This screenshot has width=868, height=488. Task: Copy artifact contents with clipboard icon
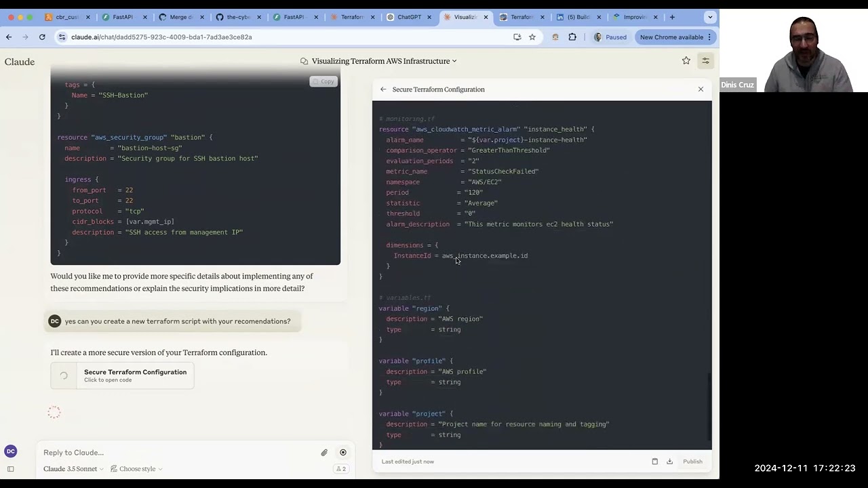click(x=654, y=462)
